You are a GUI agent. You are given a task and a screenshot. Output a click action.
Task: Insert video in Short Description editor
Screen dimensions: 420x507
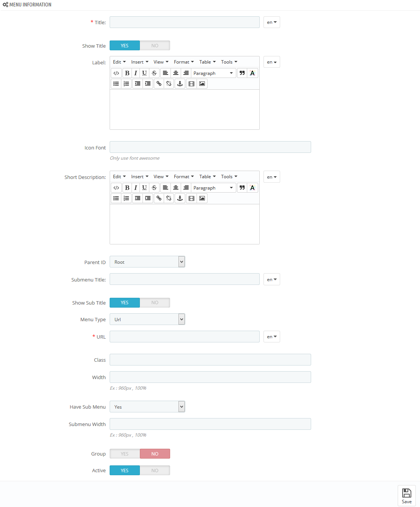click(x=192, y=198)
